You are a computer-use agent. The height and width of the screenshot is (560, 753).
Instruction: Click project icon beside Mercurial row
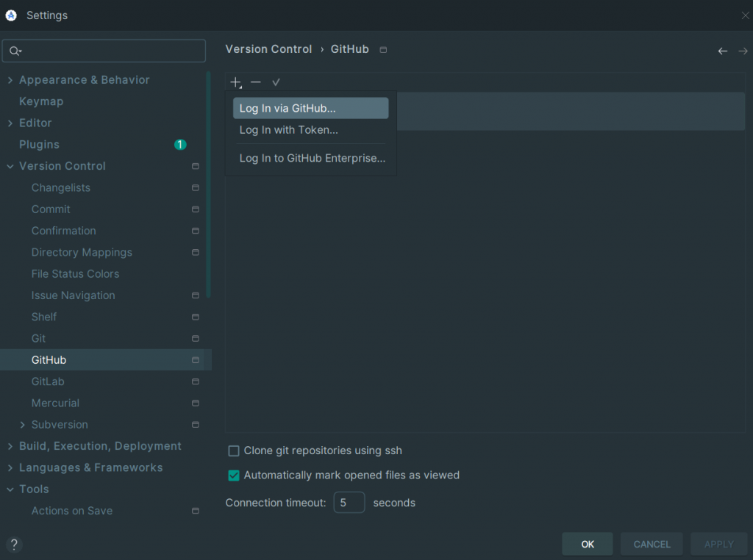click(x=196, y=403)
